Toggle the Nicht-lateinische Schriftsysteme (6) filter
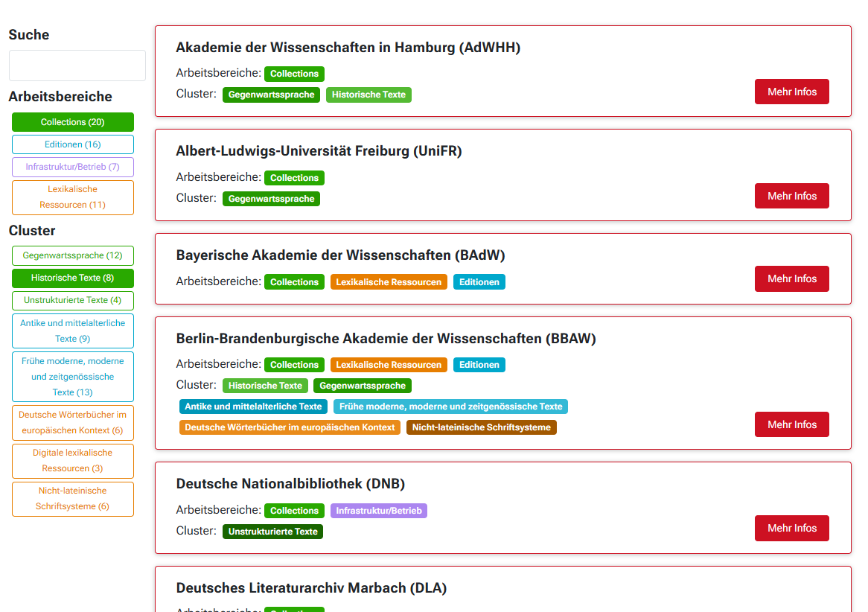868x612 pixels. coord(72,498)
